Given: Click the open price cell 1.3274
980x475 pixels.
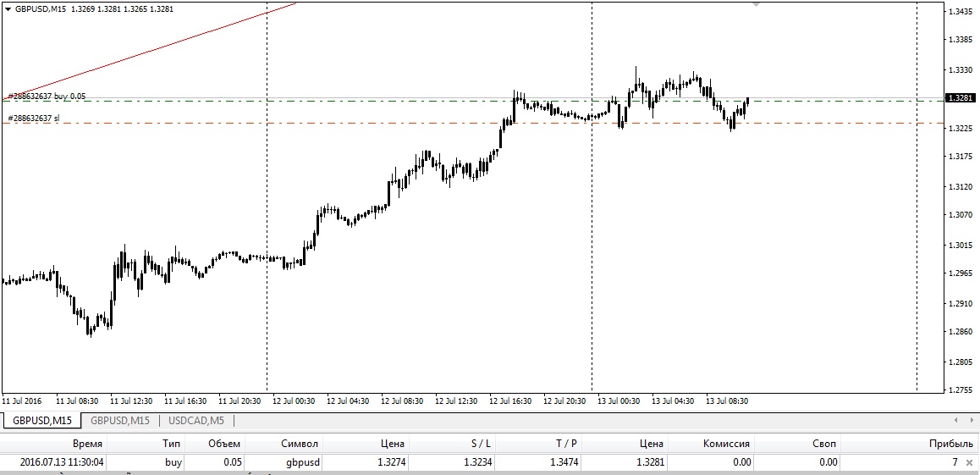Looking at the screenshot, I should click(x=391, y=462).
